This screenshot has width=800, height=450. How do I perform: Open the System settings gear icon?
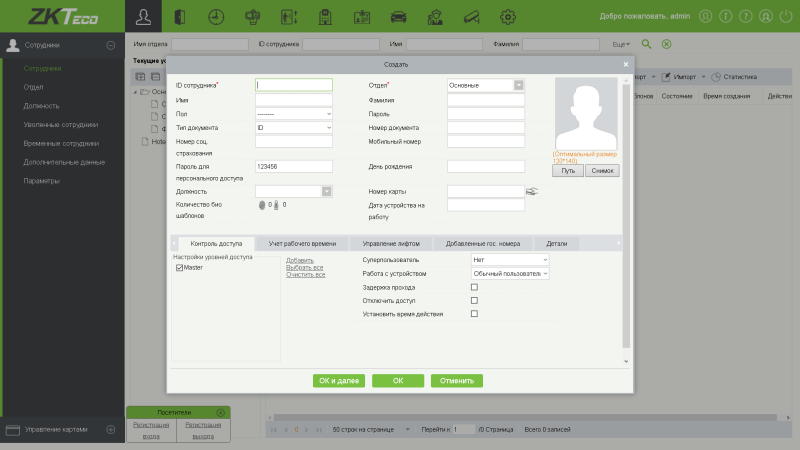[x=507, y=16]
